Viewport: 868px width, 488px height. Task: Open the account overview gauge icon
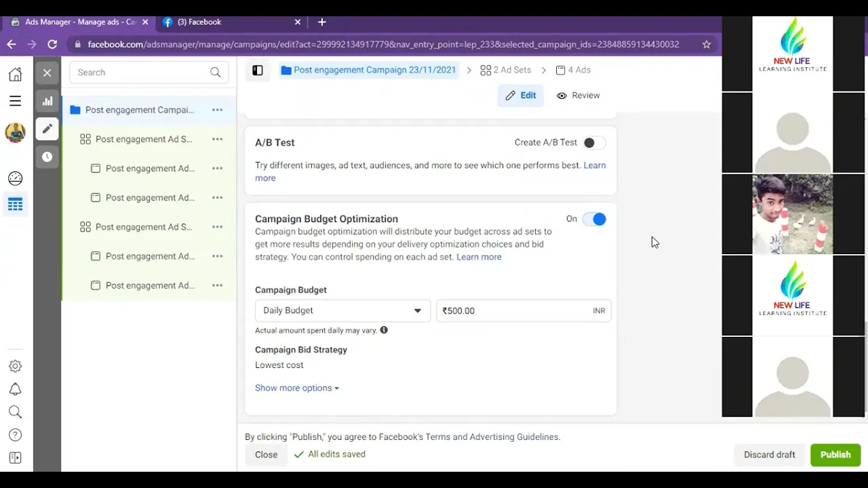point(15,178)
